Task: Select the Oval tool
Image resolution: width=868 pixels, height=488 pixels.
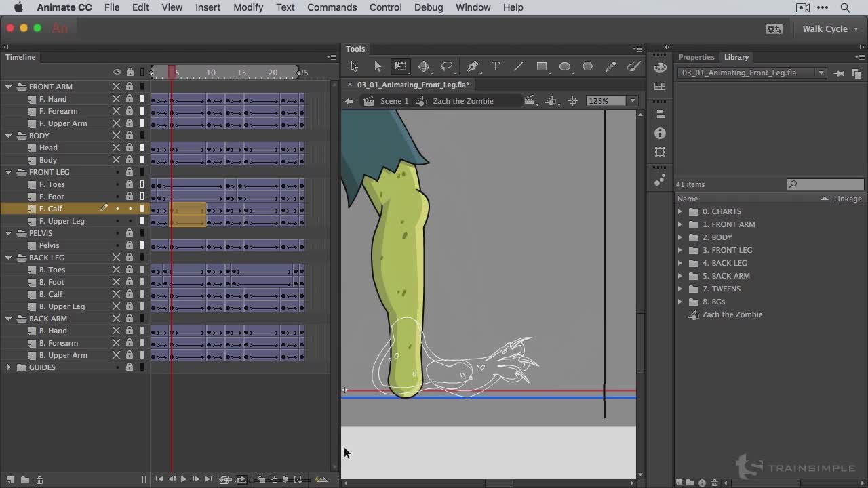Action: tap(565, 66)
